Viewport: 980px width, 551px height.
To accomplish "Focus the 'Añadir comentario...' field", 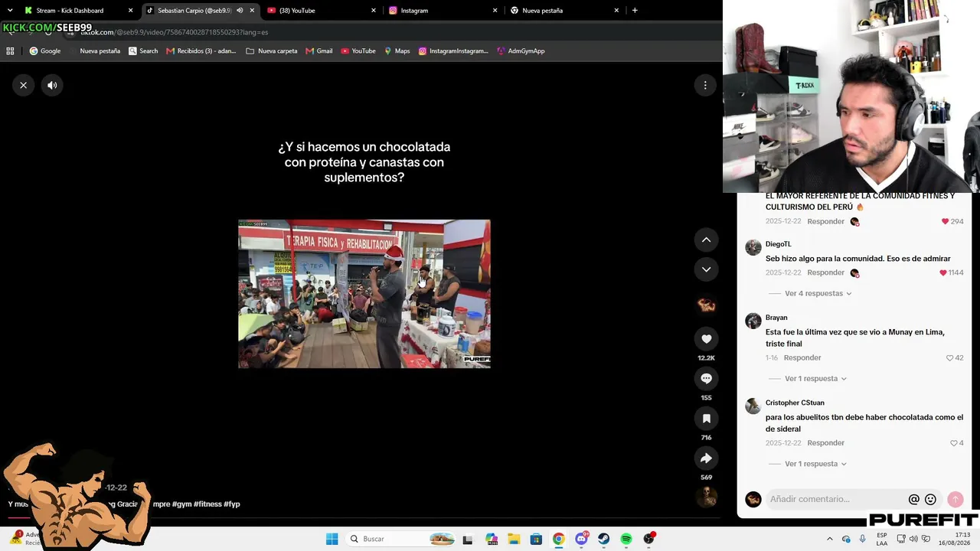I will click(836, 499).
